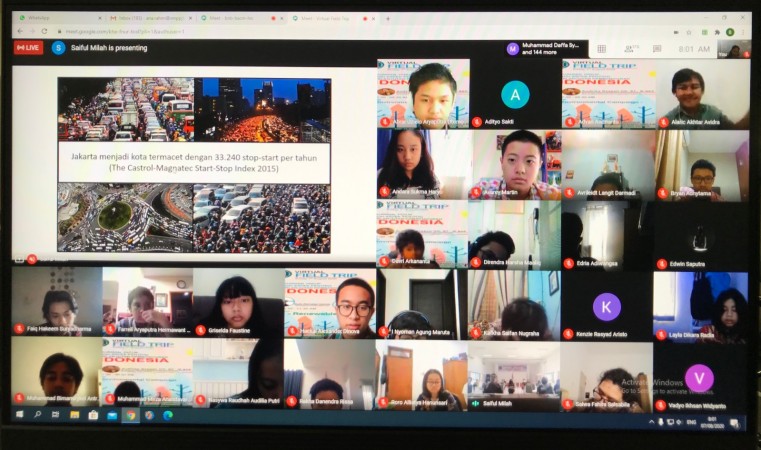
Task: Select Aditya Sakti's video tile
Action: [514, 93]
